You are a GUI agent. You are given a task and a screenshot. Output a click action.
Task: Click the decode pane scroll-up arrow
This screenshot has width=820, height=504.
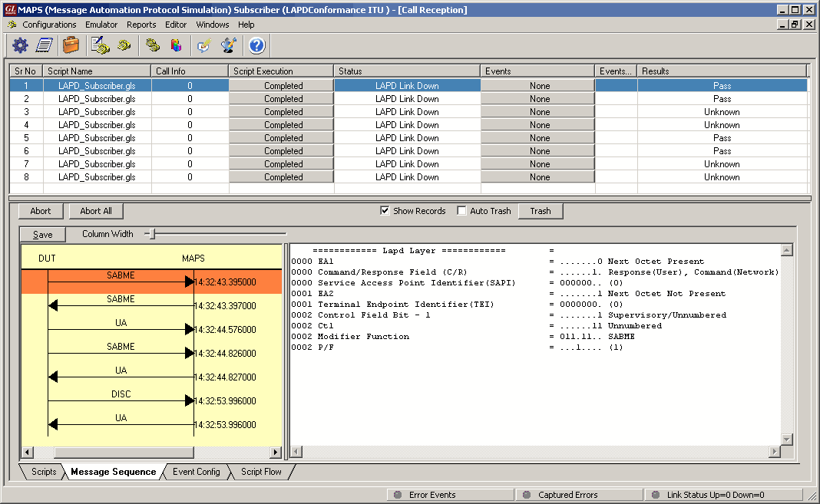(x=786, y=250)
